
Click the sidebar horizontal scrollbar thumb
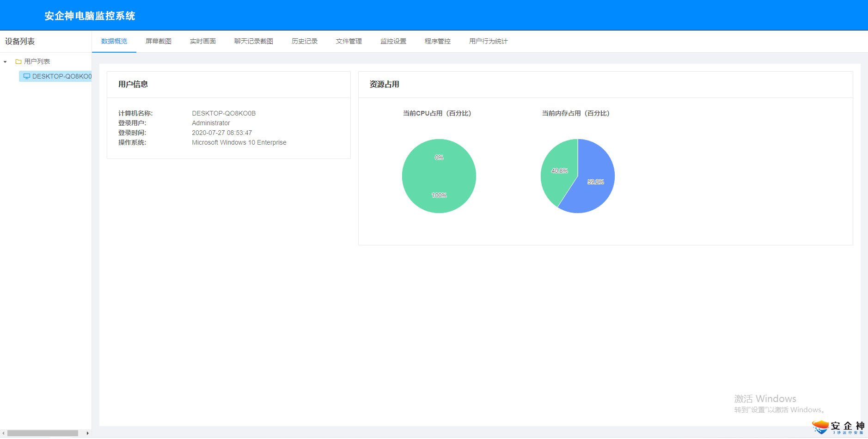[43, 433]
